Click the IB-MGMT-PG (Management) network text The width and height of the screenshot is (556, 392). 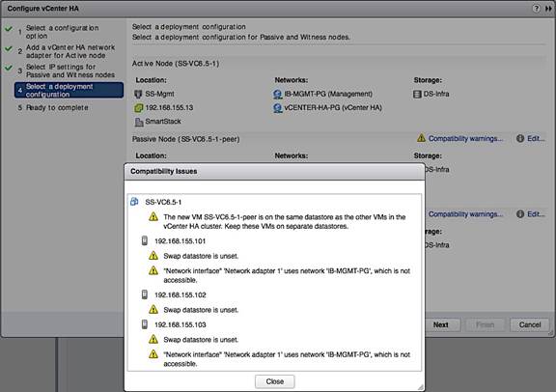pos(328,94)
